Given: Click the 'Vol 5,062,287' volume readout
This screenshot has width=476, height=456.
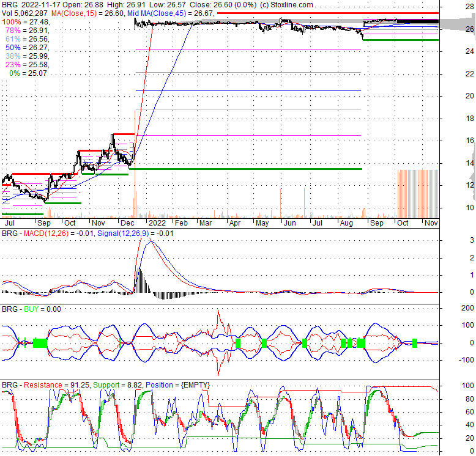Looking at the screenshot, I should click(25, 13).
